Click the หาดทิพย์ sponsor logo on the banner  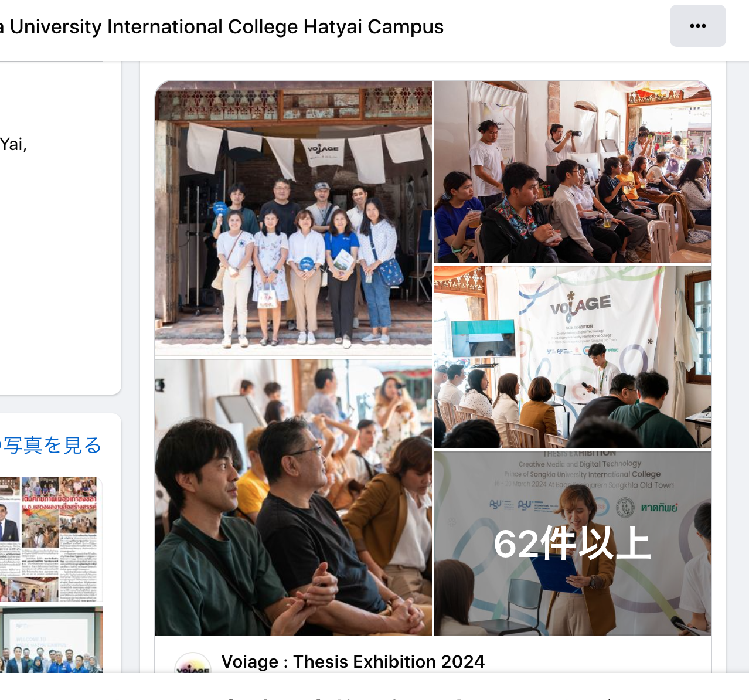pyautogui.click(x=659, y=507)
